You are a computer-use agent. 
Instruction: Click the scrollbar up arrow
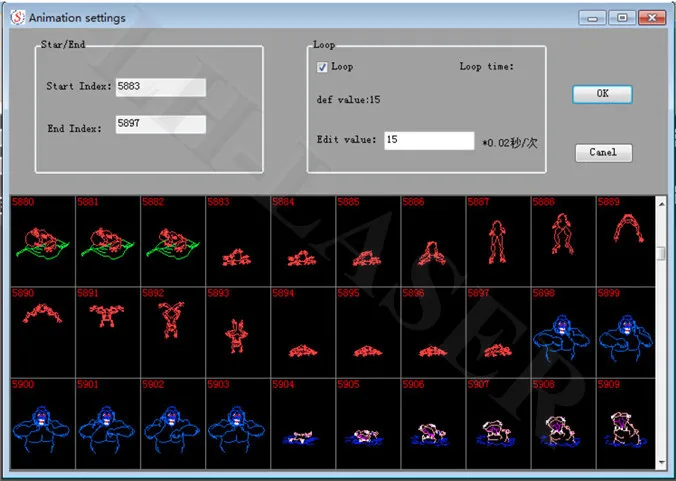tap(661, 203)
